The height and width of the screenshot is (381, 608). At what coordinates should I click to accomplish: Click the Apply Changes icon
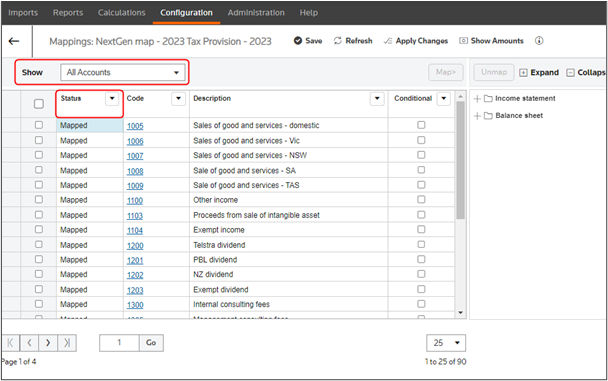coord(388,41)
